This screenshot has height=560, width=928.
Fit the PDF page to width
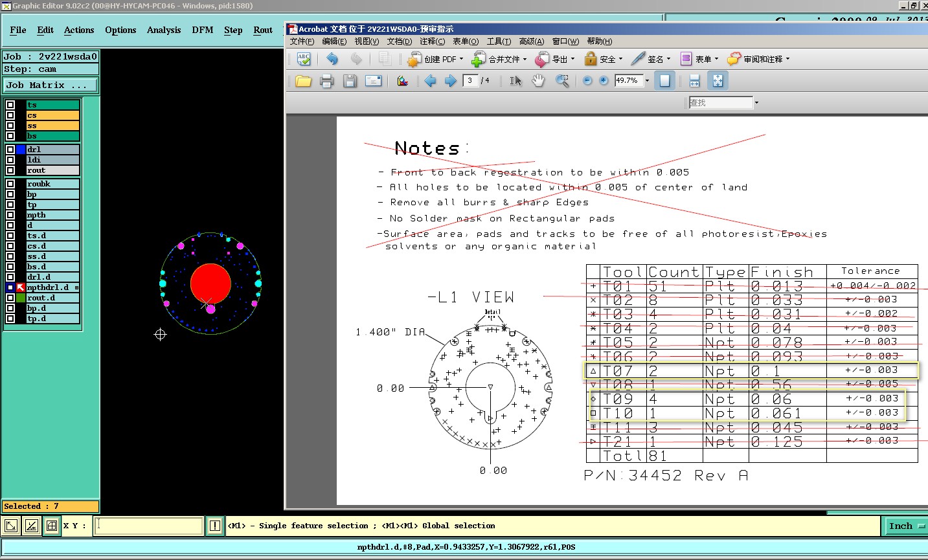coord(694,81)
